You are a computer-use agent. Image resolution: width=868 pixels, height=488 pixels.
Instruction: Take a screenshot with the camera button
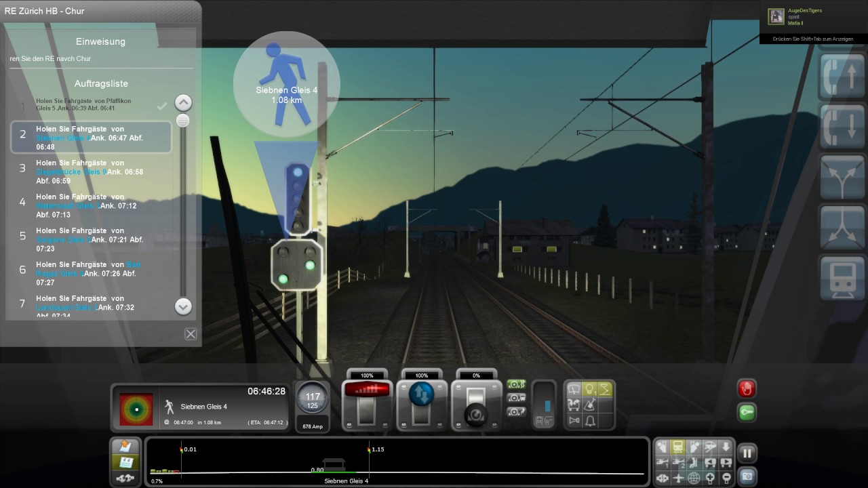(747, 476)
